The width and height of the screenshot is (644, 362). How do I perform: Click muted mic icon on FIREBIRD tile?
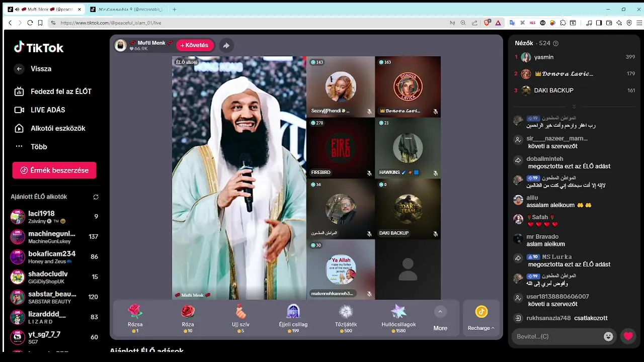(x=369, y=173)
